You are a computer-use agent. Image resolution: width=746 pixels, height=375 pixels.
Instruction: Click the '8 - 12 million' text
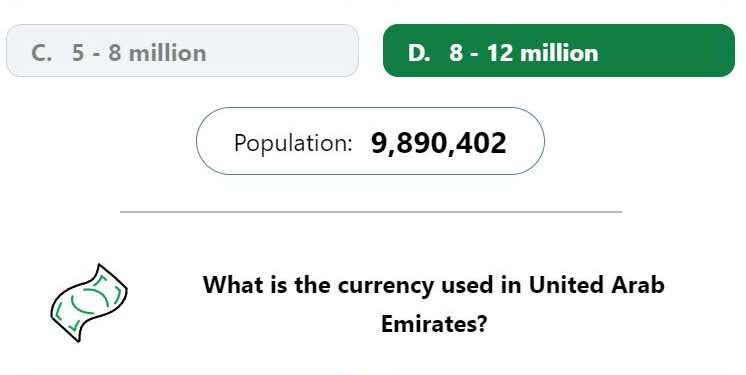(x=523, y=52)
